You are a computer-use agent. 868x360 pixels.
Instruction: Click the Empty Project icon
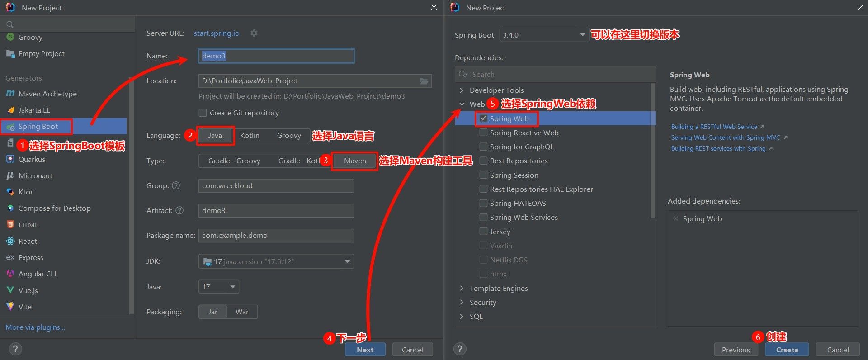pos(10,53)
